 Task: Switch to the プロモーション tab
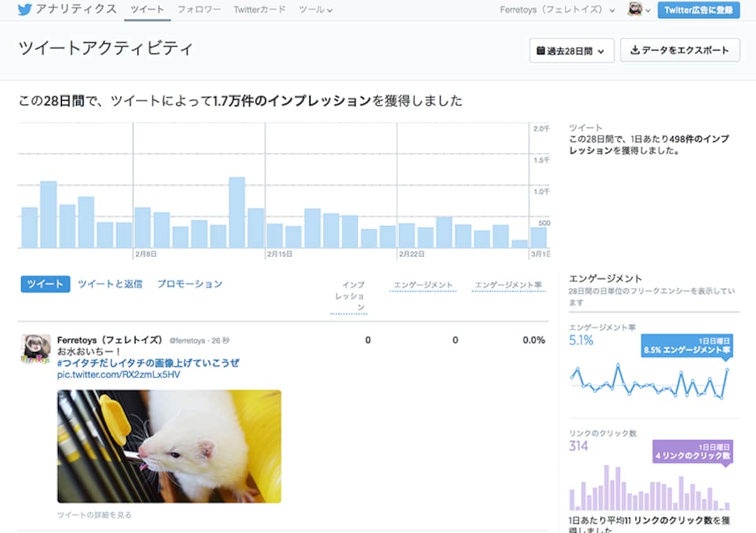190,284
